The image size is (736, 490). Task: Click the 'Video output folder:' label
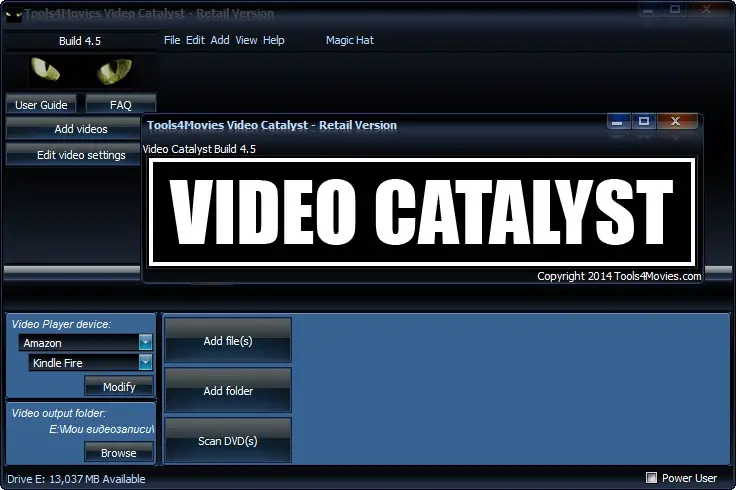click(59, 413)
